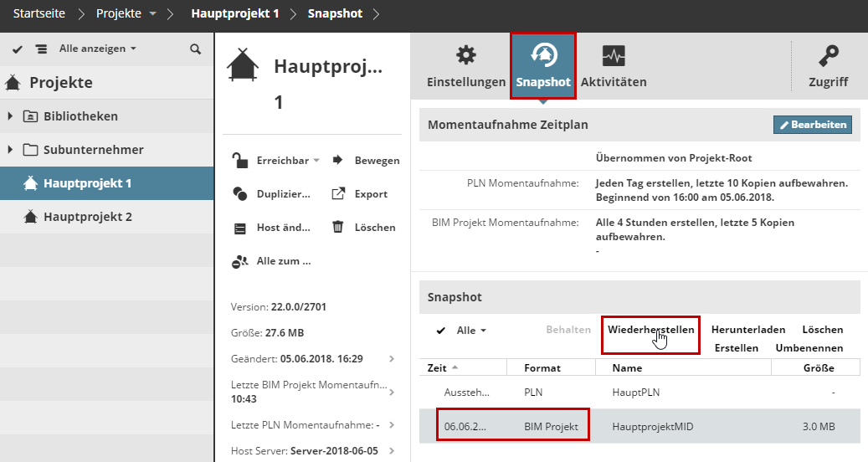Click the list view icon in sidebar toolbar
This screenshot has width=868, height=462.
pos(42,49)
